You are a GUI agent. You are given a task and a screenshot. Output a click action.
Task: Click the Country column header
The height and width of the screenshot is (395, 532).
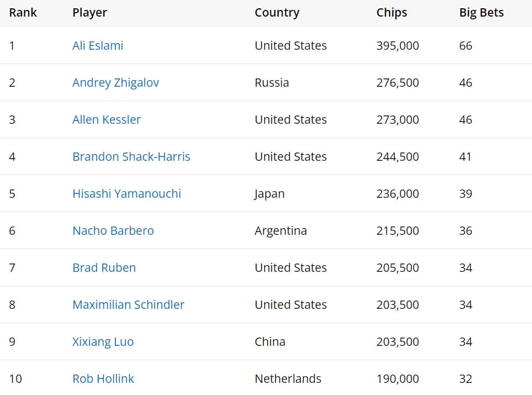[x=277, y=13]
